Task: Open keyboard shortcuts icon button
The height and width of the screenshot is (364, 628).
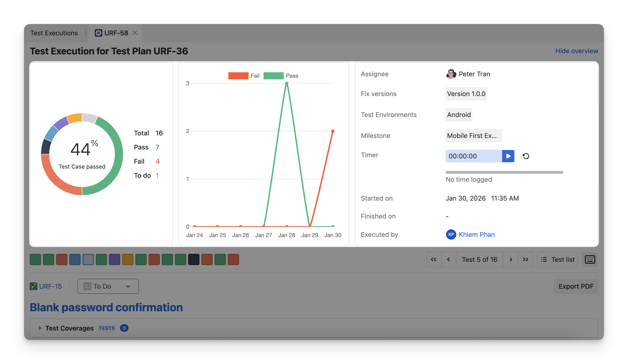Action: (x=590, y=259)
